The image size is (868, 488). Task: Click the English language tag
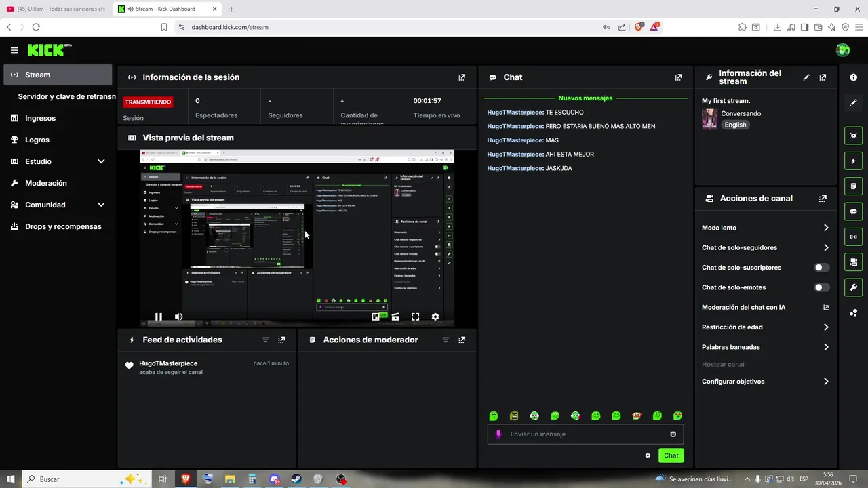(x=735, y=125)
